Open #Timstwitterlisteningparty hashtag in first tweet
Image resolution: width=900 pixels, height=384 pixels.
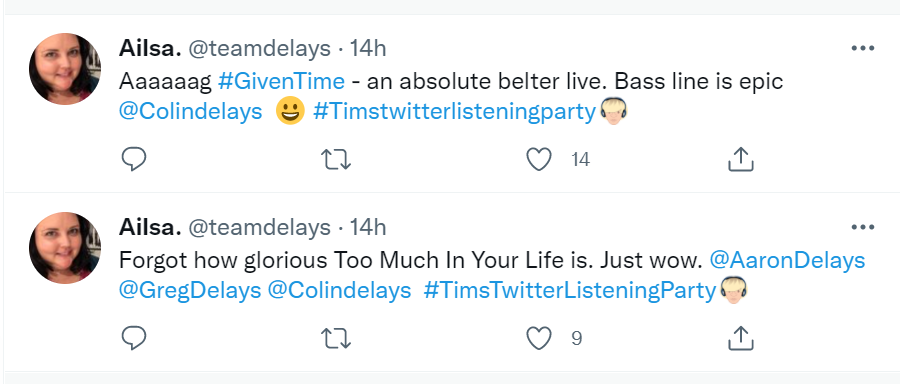[455, 111]
